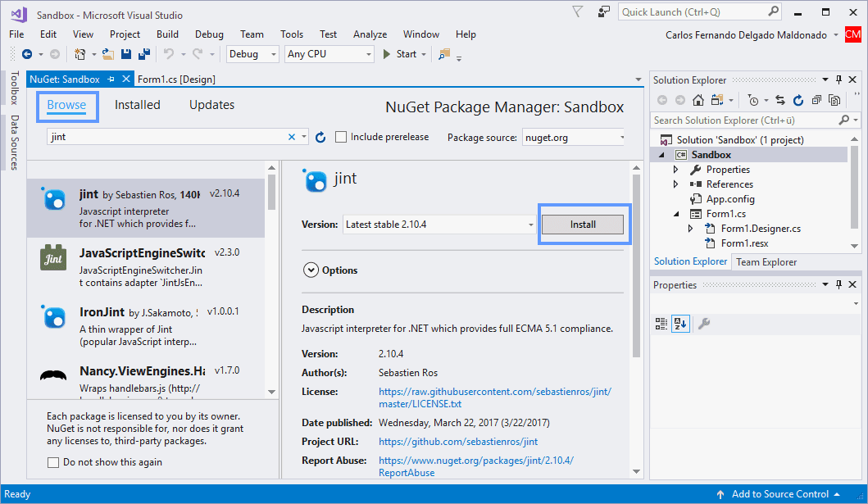
Task: Click the Home icon in Solution Explorer
Action: (x=698, y=100)
